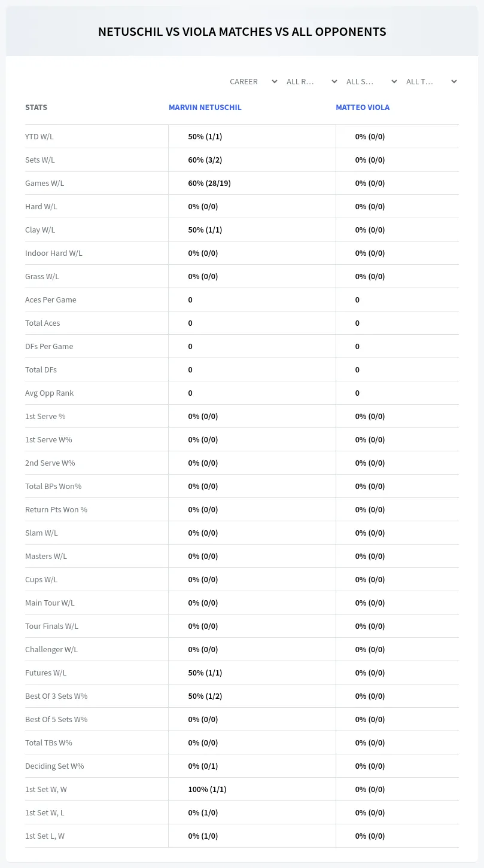Expand the ALL T… tournaments dropdown
The height and width of the screenshot is (868, 484).
pos(431,81)
